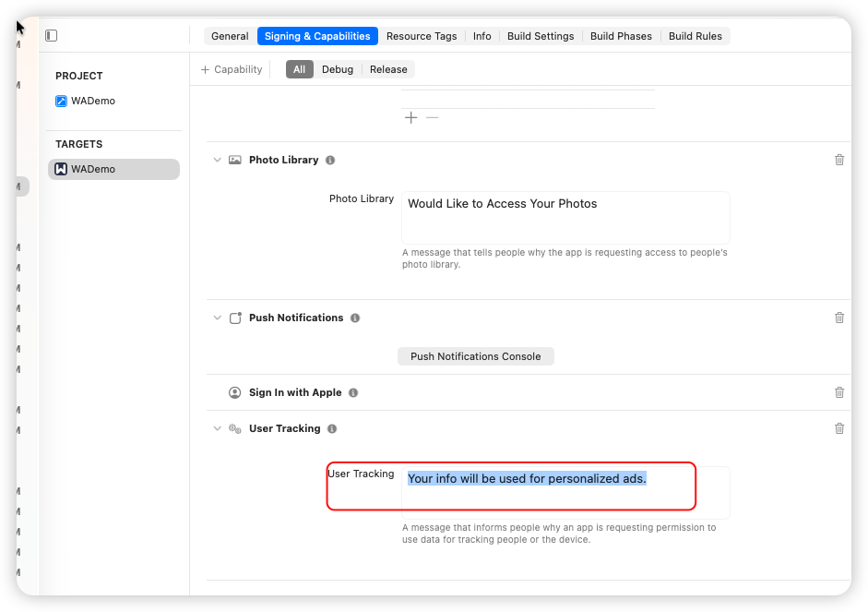Viewport: 868px width, 612px height.
Task: Click the WADemo target app icon
Action: coord(61,169)
